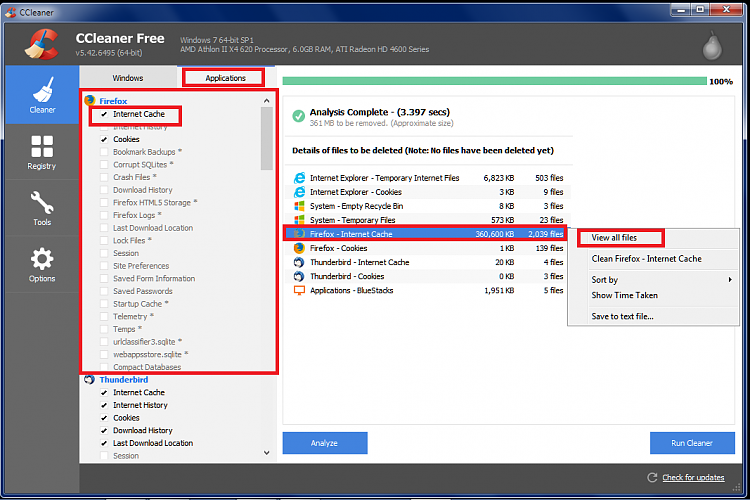Screen dimensions: 750x500
Task: Enable Firefox Site Preferences checkbox
Action: (x=104, y=266)
